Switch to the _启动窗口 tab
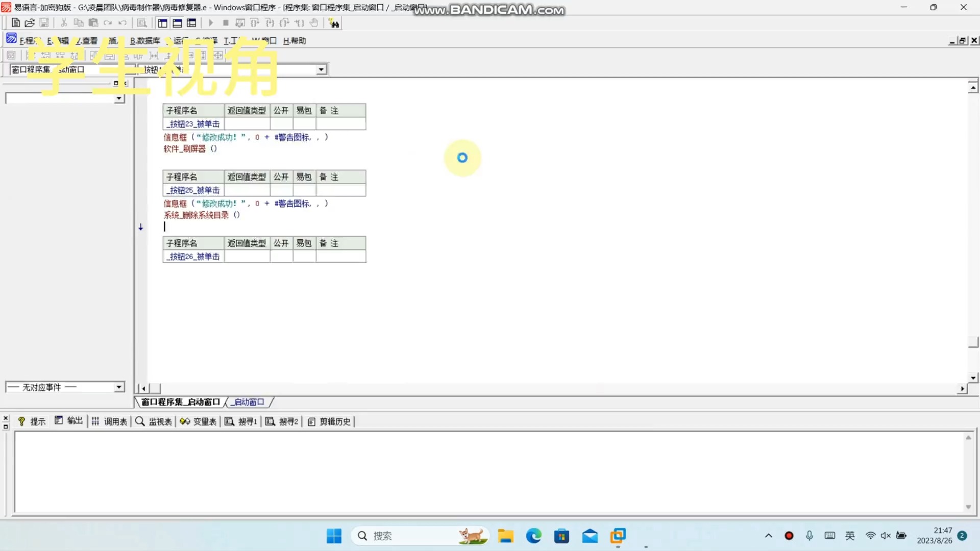The image size is (980, 551). (249, 402)
